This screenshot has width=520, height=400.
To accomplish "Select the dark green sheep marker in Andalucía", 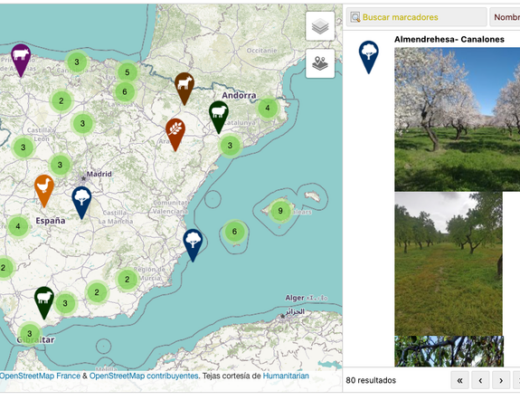I will coord(44,302).
